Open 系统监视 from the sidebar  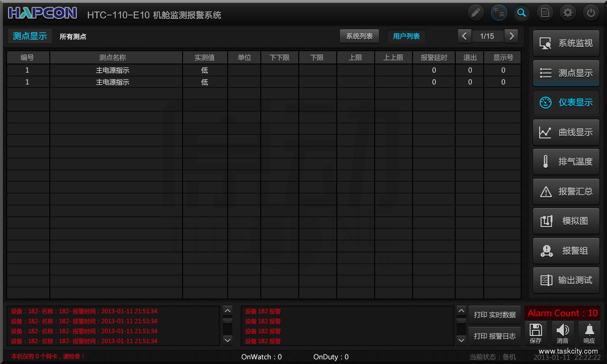click(x=566, y=44)
